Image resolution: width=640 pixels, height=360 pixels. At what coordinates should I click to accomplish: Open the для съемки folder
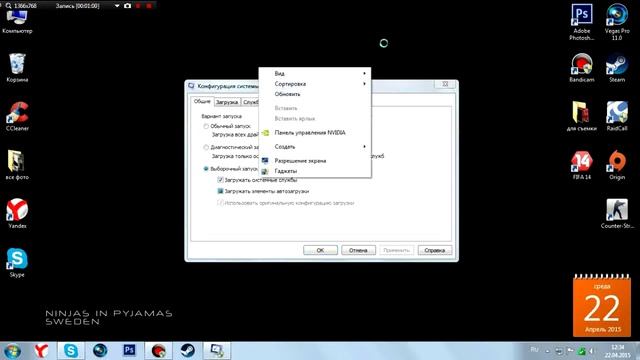[x=582, y=116]
